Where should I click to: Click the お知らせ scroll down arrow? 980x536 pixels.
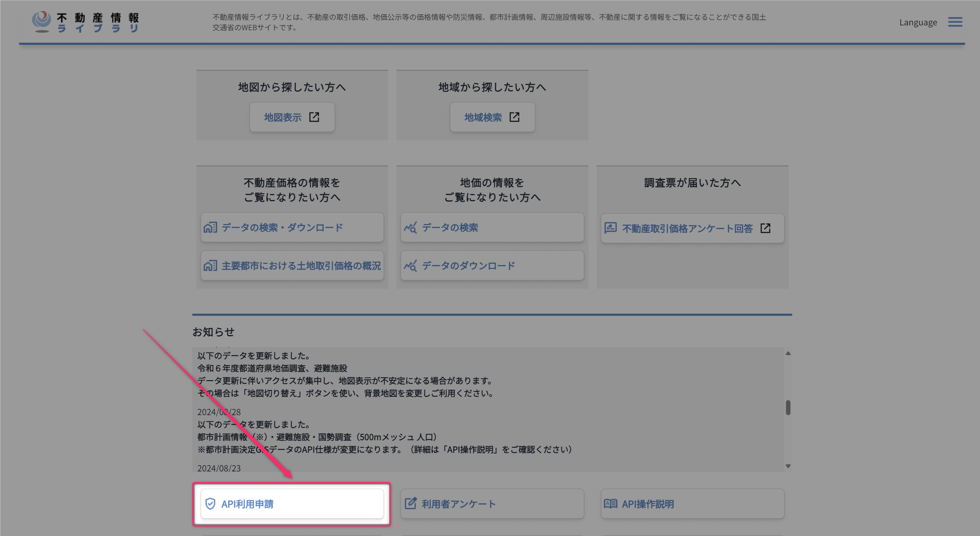point(788,466)
